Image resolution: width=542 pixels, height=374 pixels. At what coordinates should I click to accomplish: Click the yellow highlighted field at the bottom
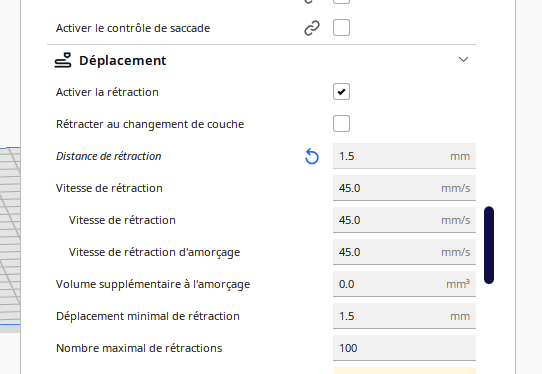tap(404, 371)
